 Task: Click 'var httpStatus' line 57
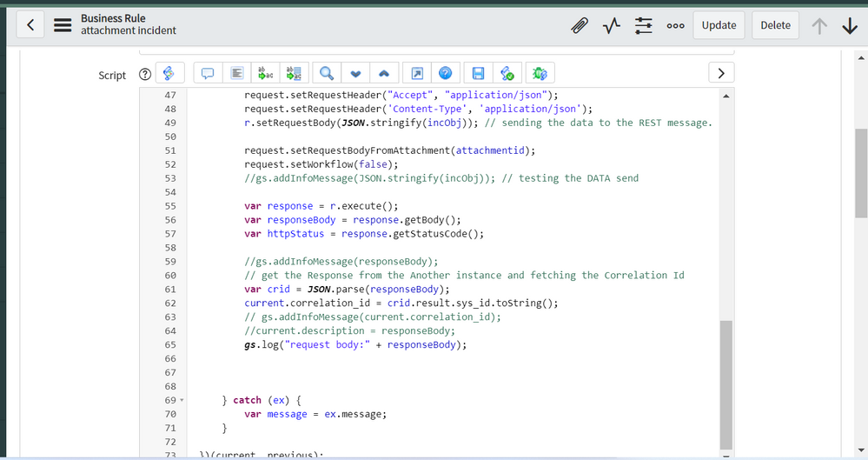click(364, 233)
